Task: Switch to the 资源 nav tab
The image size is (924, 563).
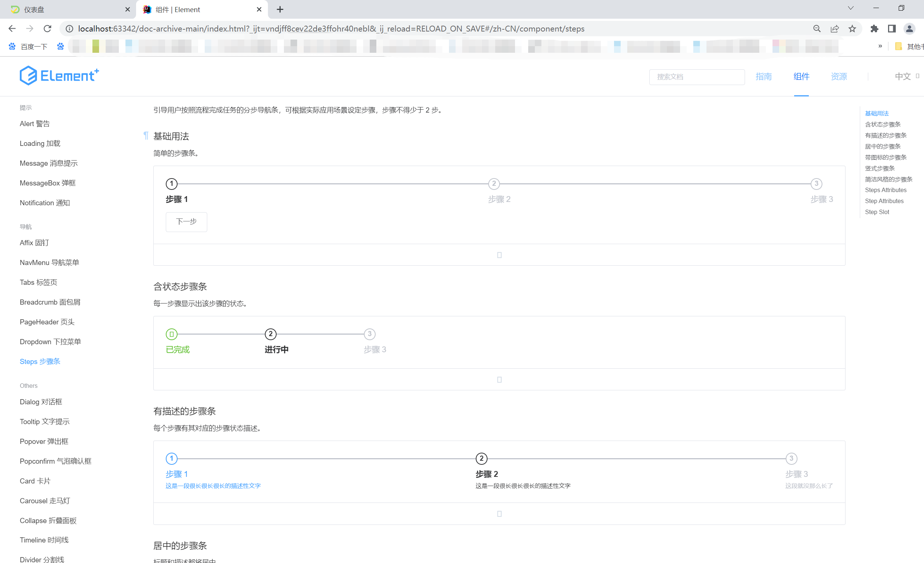Action: 839,77
